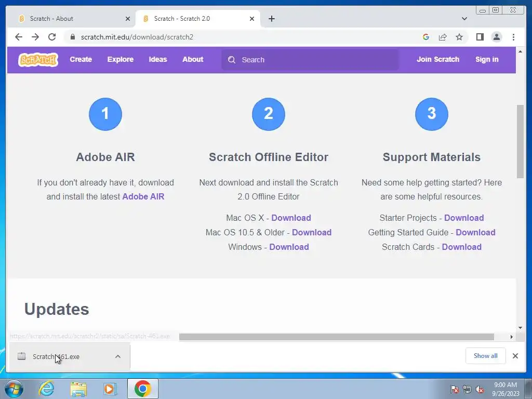Close the Scratch - About tab
532x399 pixels.
click(128, 19)
